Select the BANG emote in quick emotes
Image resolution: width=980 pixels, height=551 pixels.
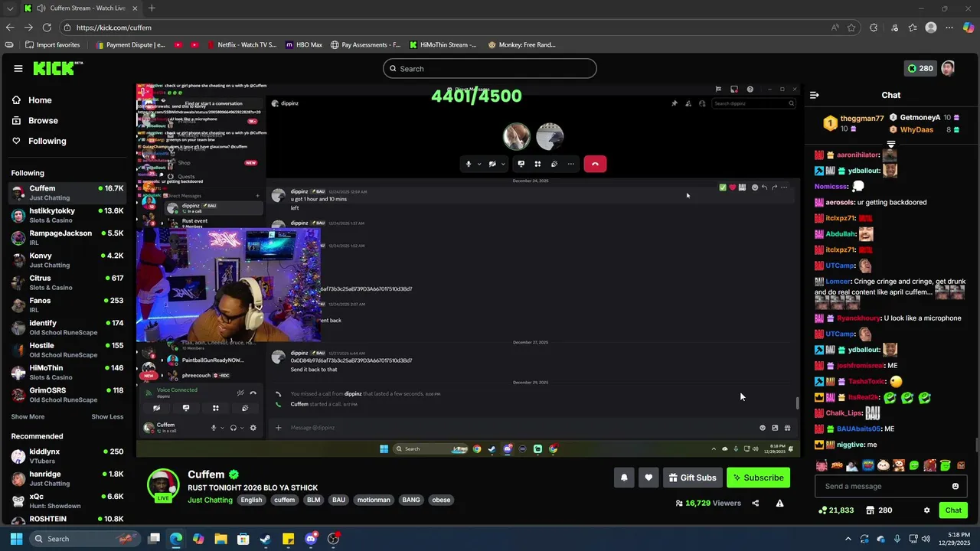837,465
